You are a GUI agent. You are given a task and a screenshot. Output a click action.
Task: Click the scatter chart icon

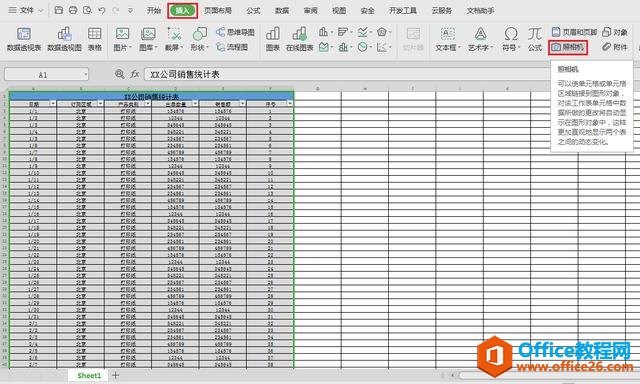(382, 47)
